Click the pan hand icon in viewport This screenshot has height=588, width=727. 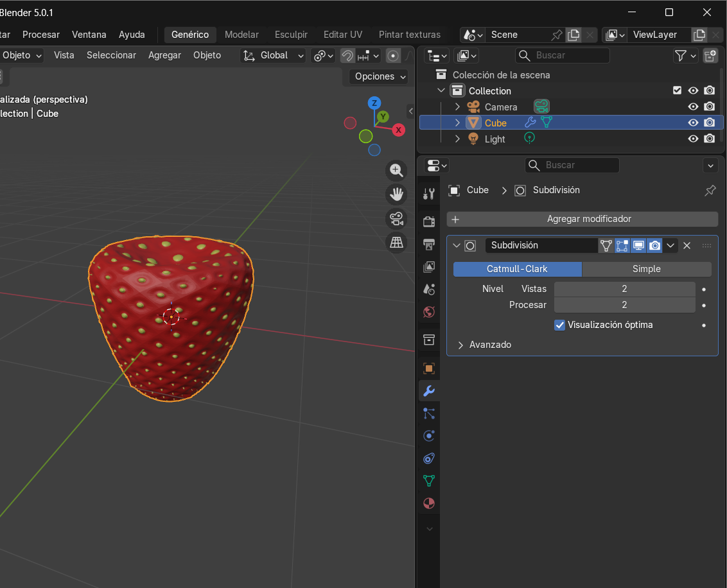[396, 194]
